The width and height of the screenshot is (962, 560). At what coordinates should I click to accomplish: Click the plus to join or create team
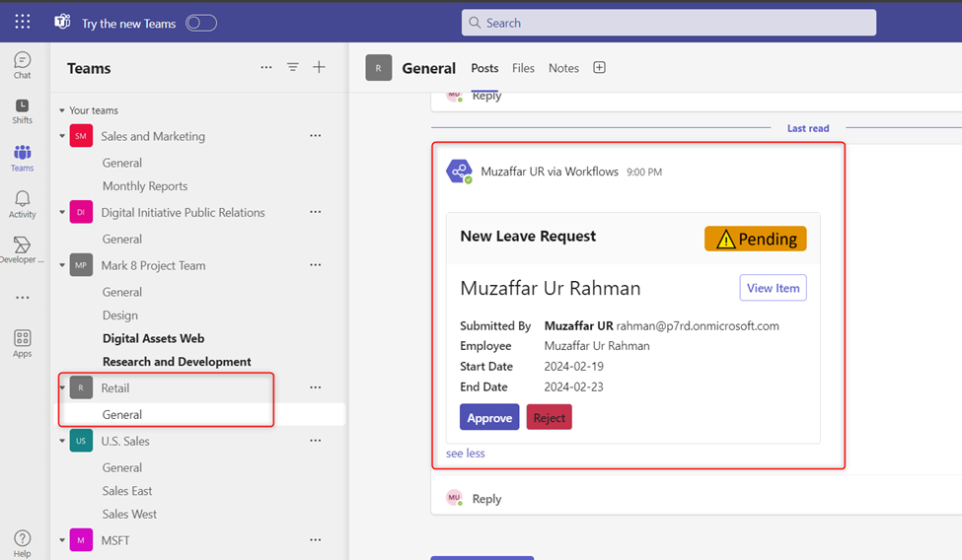tap(319, 67)
